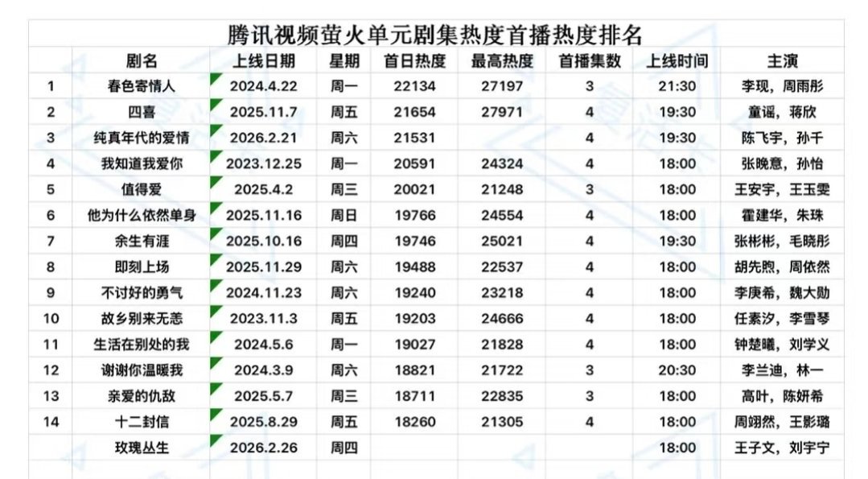Click the launch time 20:30
868x479 pixels.
coord(677,370)
